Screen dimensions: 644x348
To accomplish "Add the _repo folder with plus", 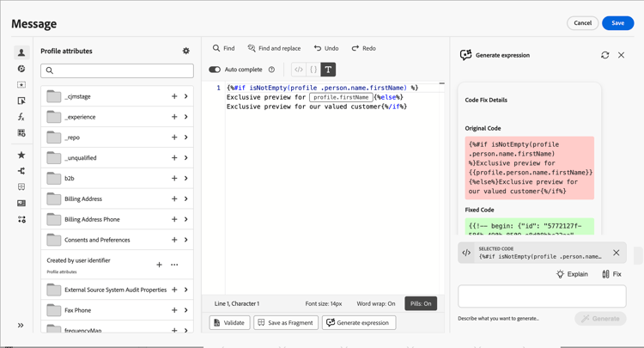I will 174,137.
